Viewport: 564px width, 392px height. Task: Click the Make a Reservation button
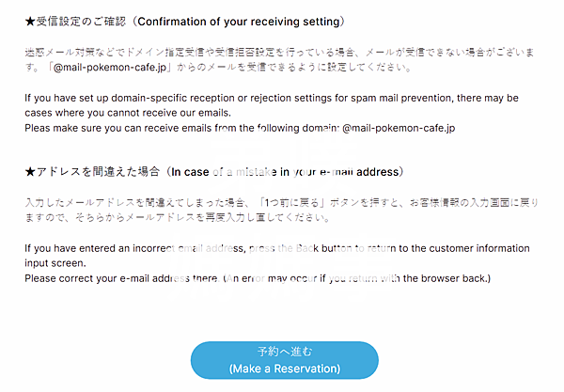284,359
